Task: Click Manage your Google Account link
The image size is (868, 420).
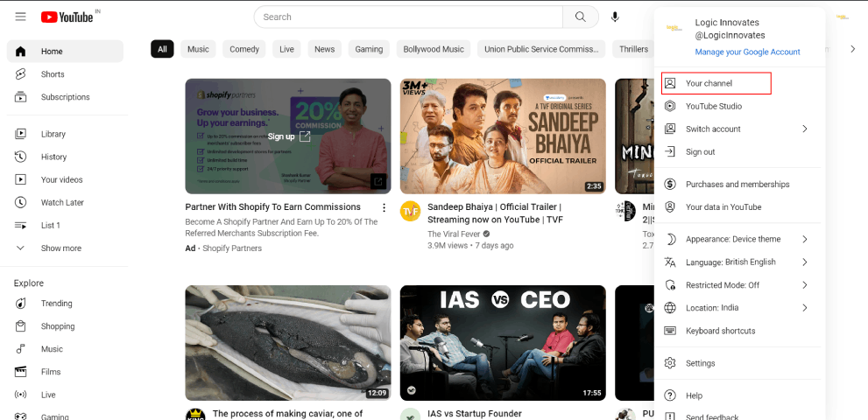Action: click(x=747, y=52)
